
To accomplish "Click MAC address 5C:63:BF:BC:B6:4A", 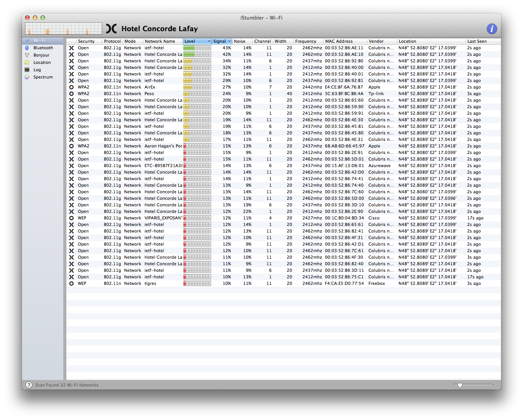I will (x=344, y=94).
